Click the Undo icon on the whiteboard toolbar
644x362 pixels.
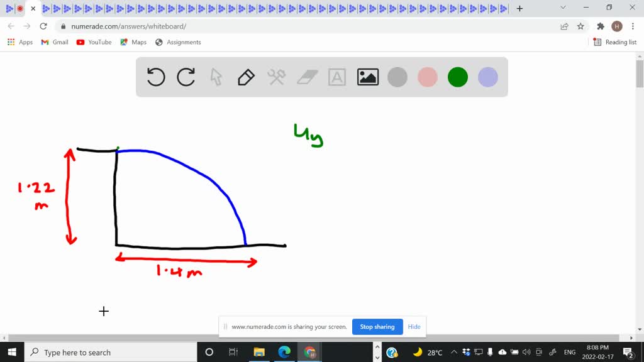155,77
